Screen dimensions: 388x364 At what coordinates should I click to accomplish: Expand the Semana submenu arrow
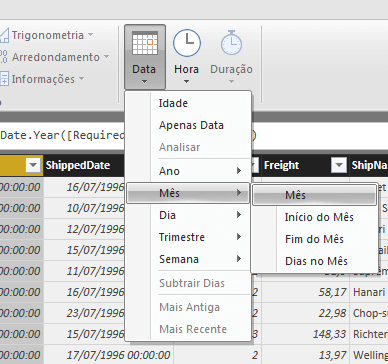click(239, 259)
